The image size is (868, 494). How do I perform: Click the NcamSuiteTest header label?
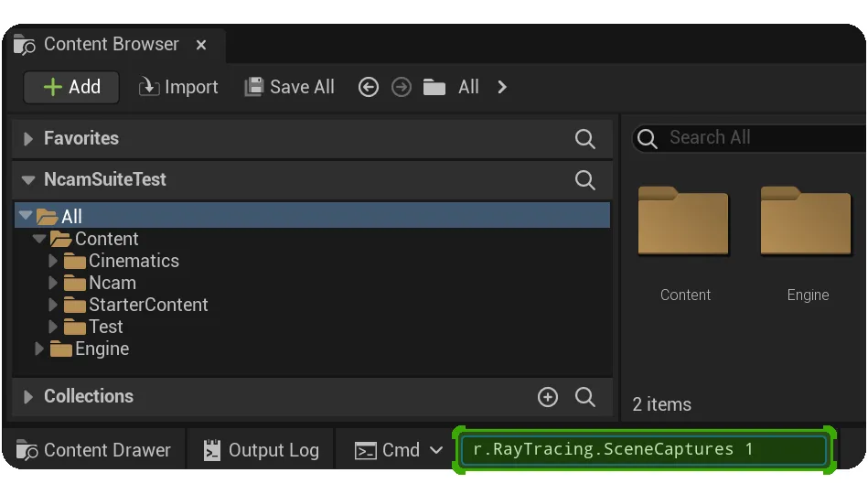point(104,179)
